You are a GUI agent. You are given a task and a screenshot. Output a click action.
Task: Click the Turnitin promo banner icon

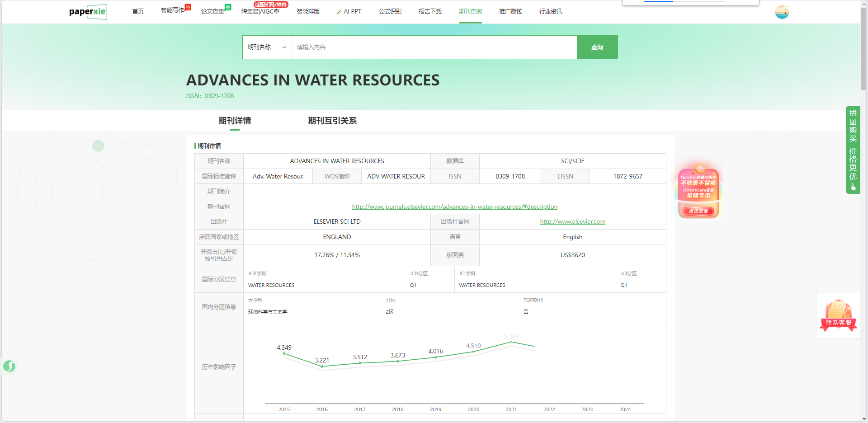point(698,193)
